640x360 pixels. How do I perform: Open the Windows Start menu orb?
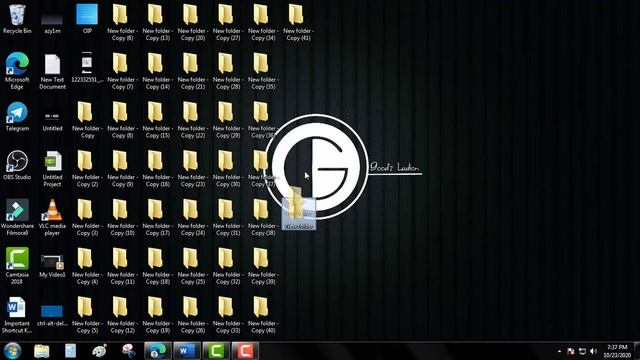[x=13, y=351]
